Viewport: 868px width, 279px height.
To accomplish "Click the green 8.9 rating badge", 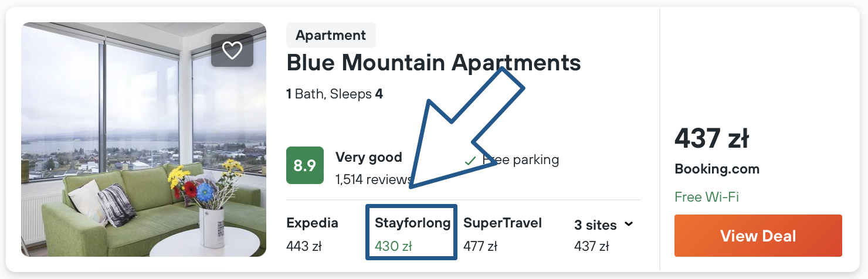I will [305, 165].
